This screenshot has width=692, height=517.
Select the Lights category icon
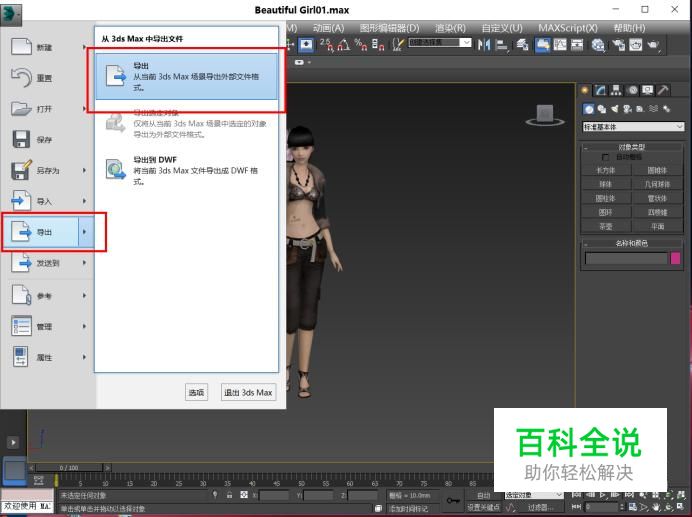(x=615, y=109)
